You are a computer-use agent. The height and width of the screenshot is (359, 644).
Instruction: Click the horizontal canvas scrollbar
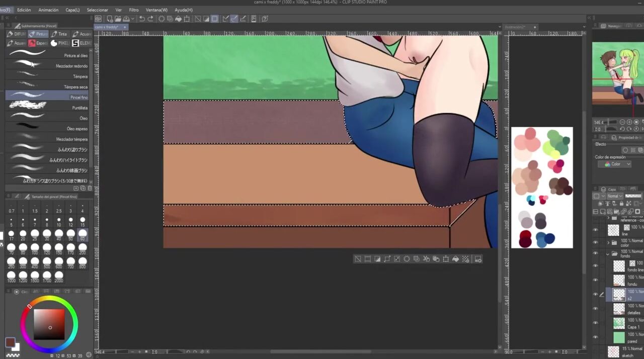tap(320, 352)
